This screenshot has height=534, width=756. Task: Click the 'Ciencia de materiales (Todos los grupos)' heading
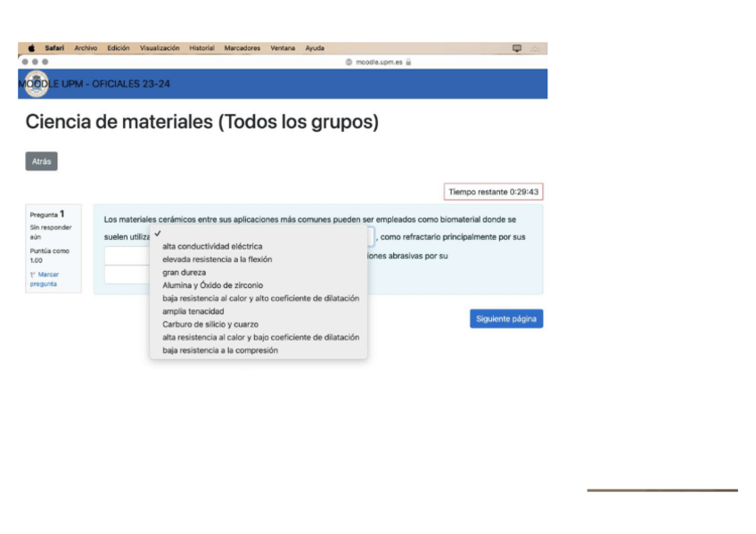[x=202, y=121]
